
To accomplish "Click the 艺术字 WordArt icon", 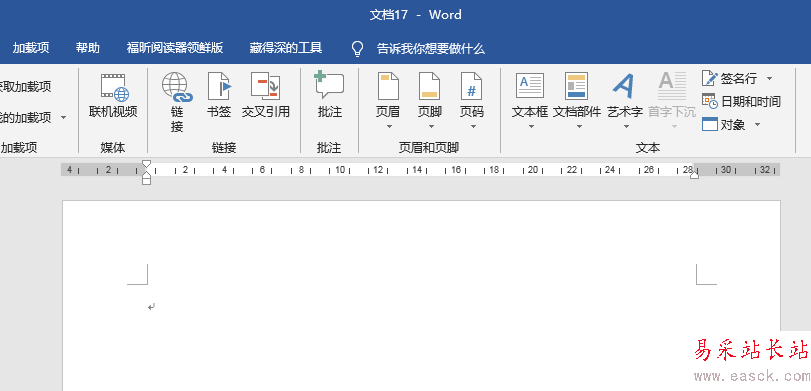I will pos(624,86).
